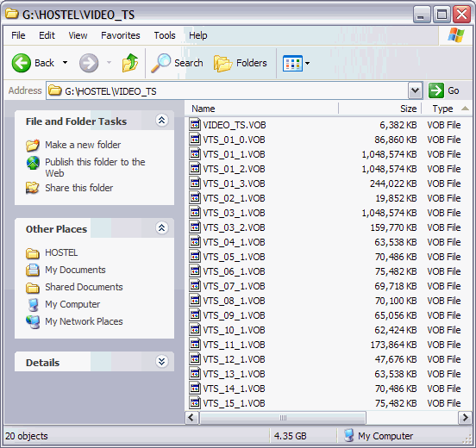Open the Search magnifier tool

[160, 63]
